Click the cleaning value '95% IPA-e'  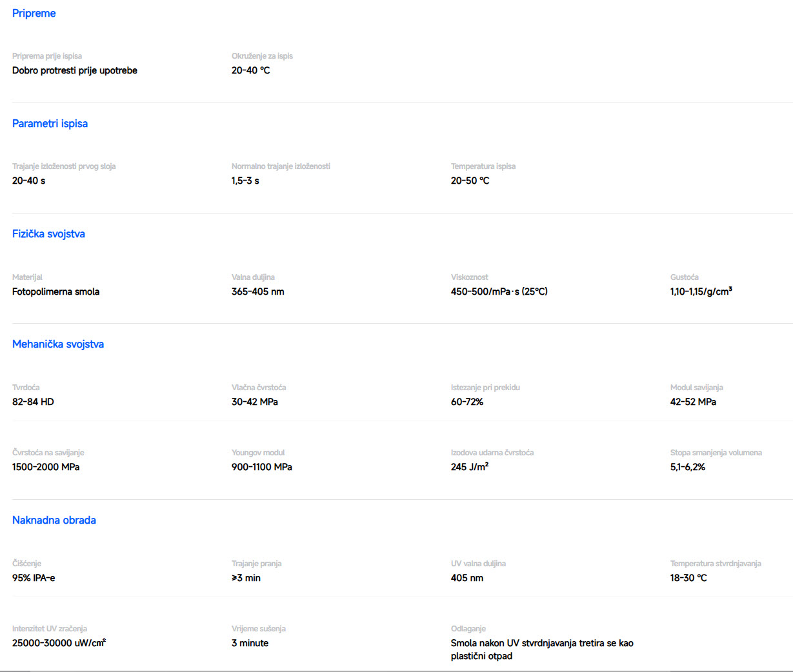[34, 578]
